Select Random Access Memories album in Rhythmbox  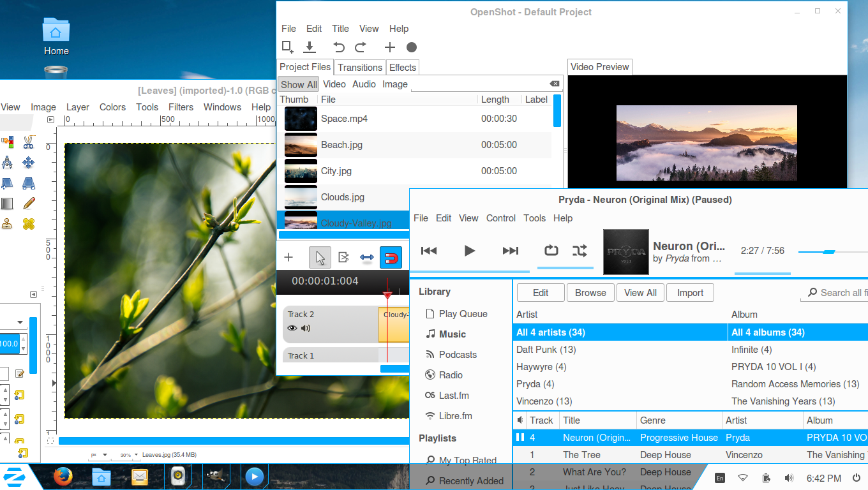click(798, 384)
